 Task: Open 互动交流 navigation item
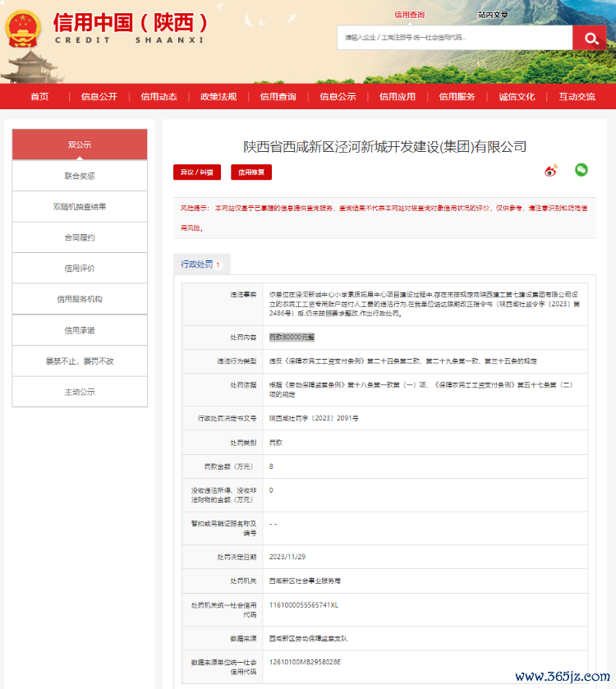point(577,97)
